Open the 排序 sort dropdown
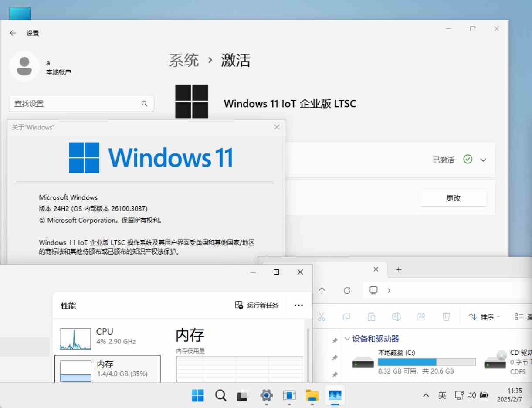The image size is (532, 408). pyautogui.click(x=484, y=317)
